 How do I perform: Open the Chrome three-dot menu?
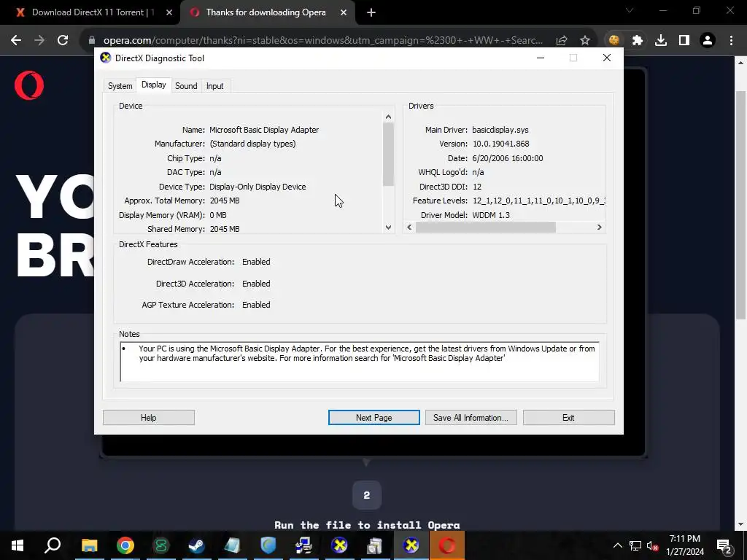(x=731, y=41)
